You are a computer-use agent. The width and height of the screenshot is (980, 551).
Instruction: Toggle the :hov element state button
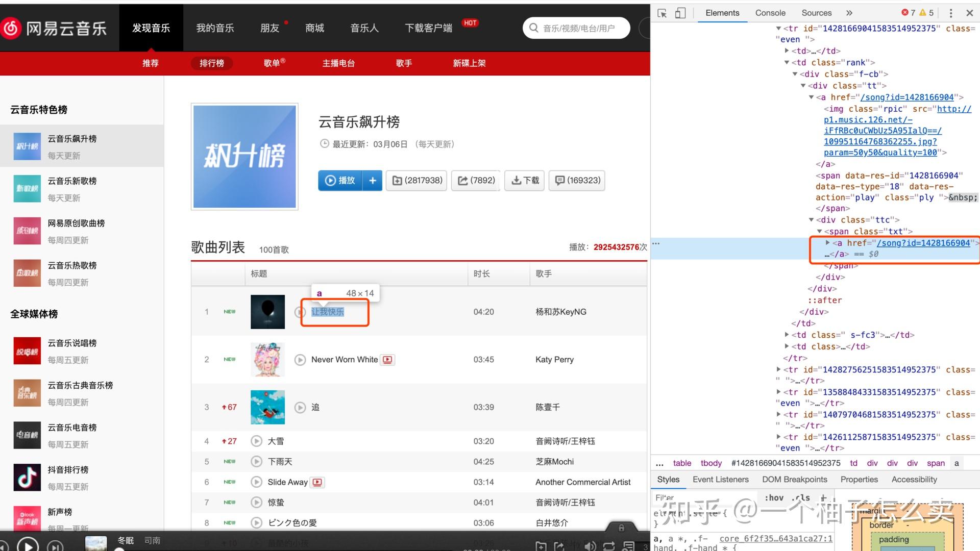click(774, 498)
